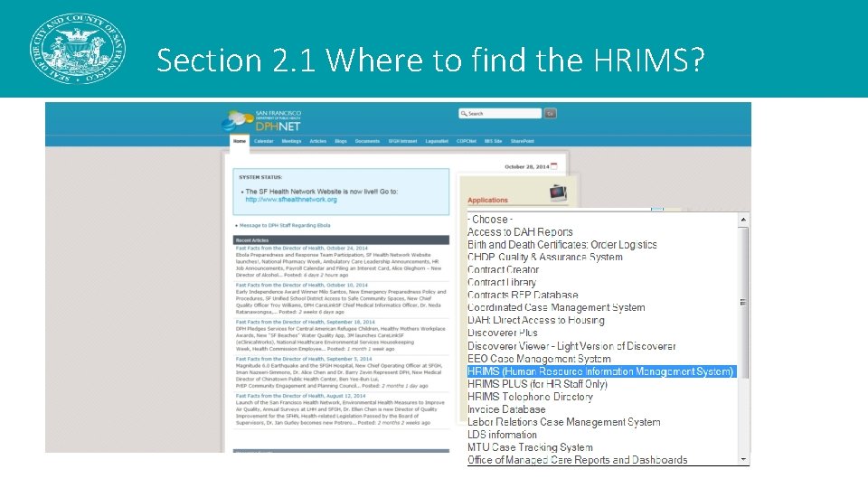Image resolution: width=868 pixels, height=488 pixels.
Task: Click the Applications monitor icon
Action: [558, 192]
